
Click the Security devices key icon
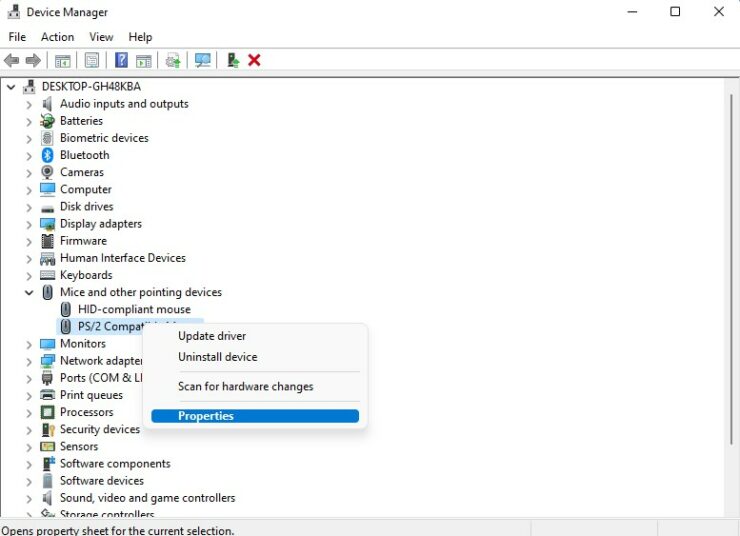(48, 429)
